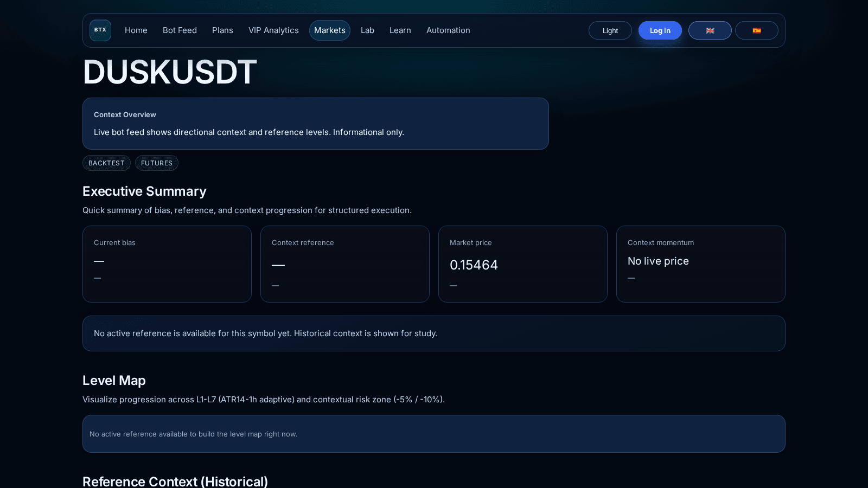Click the Market price card
868x488 pixels.
[522, 264]
